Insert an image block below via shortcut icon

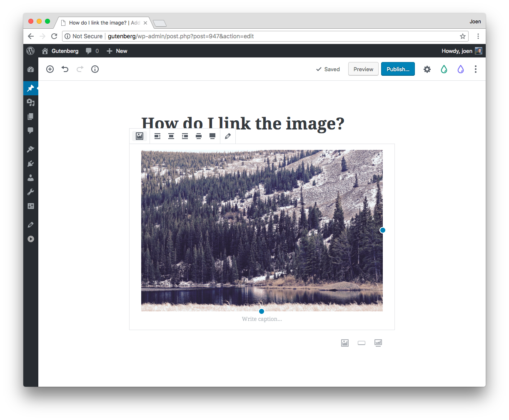point(345,343)
